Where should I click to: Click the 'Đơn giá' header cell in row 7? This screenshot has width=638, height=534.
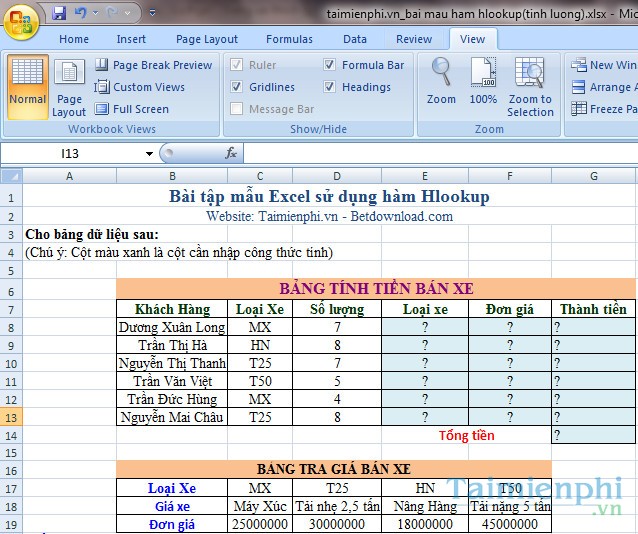(510, 309)
